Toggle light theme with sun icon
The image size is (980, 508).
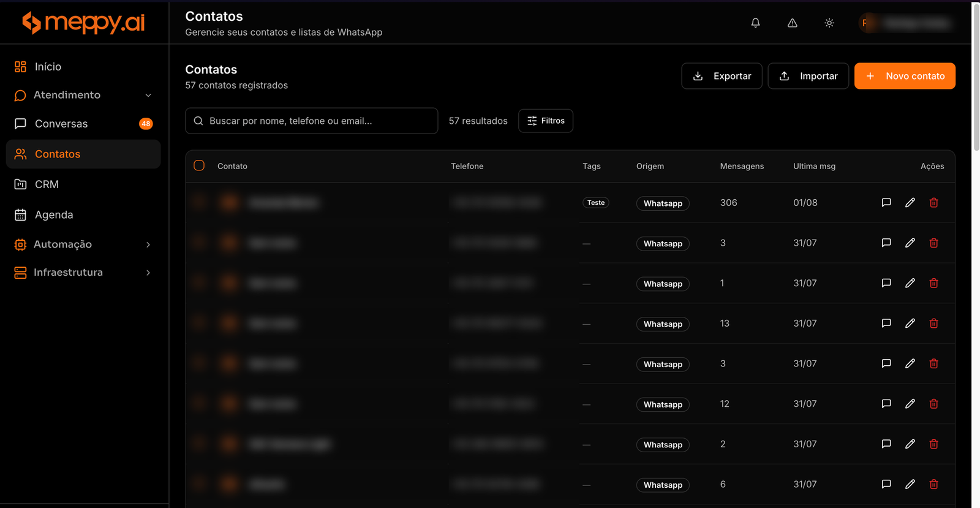(x=829, y=23)
